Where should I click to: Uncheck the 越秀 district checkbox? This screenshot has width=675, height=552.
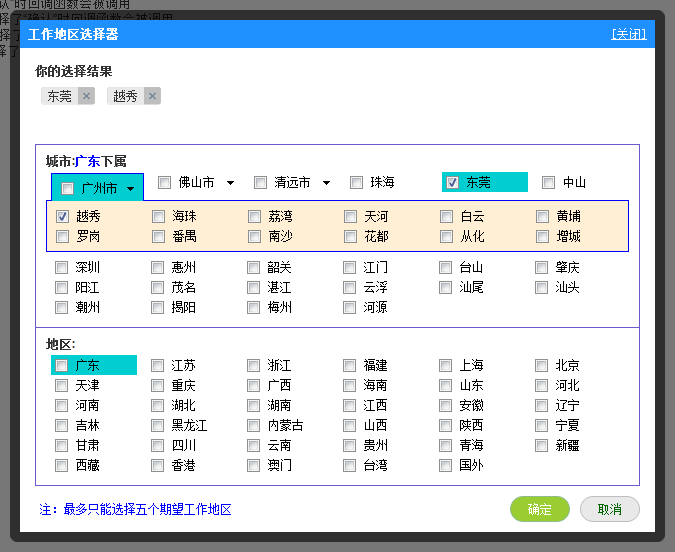click(x=62, y=216)
